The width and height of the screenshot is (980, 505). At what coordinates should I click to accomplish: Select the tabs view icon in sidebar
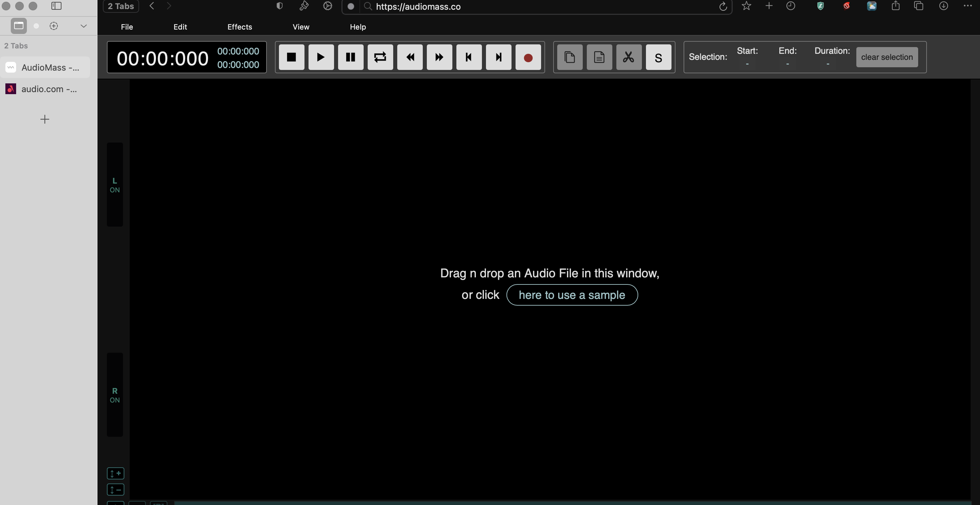18,26
